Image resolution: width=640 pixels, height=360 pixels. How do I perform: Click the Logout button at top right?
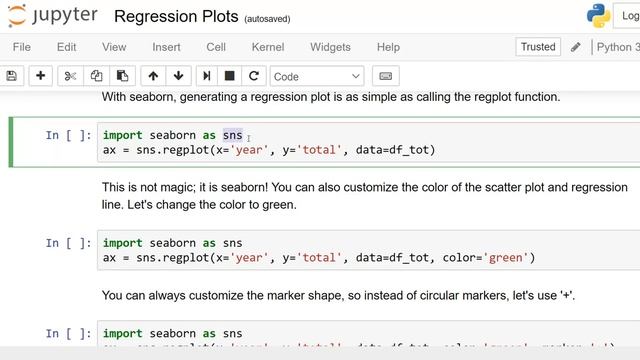(x=627, y=16)
